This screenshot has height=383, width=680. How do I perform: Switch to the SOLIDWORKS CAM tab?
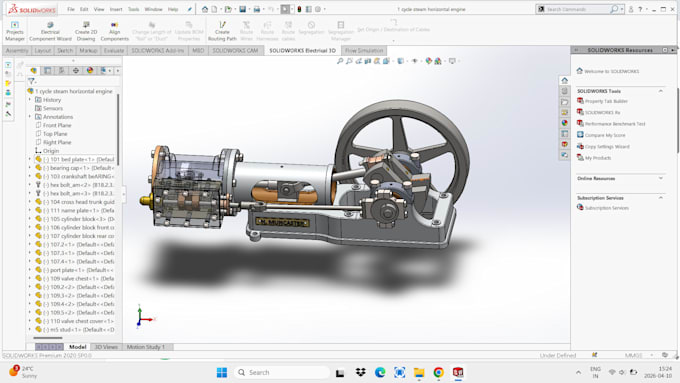tap(235, 51)
